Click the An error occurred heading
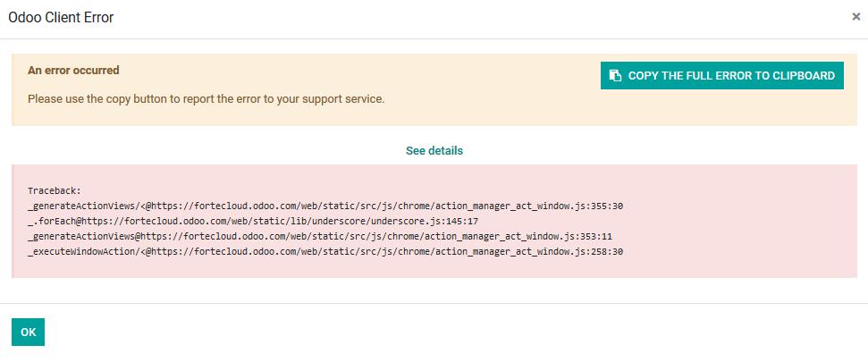Viewport: 868px width, 362px height. [x=73, y=70]
